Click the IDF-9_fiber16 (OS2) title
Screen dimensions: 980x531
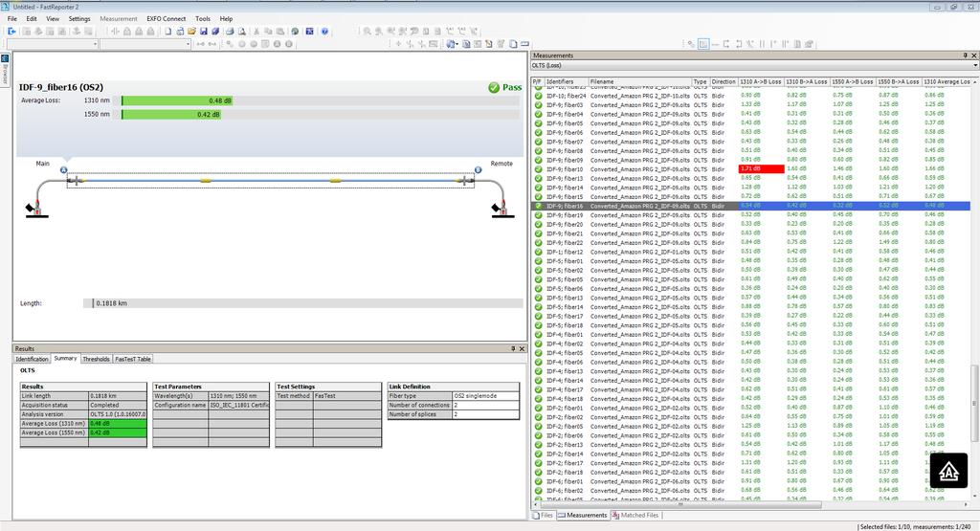[x=61, y=87]
